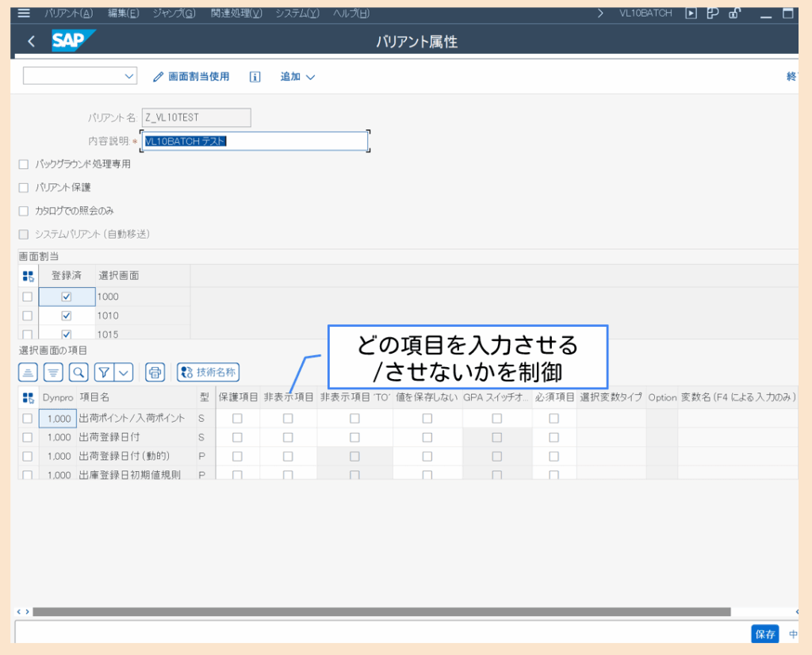Click the 画面割当使用 button
The width and height of the screenshot is (812, 655).
click(x=191, y=77)
